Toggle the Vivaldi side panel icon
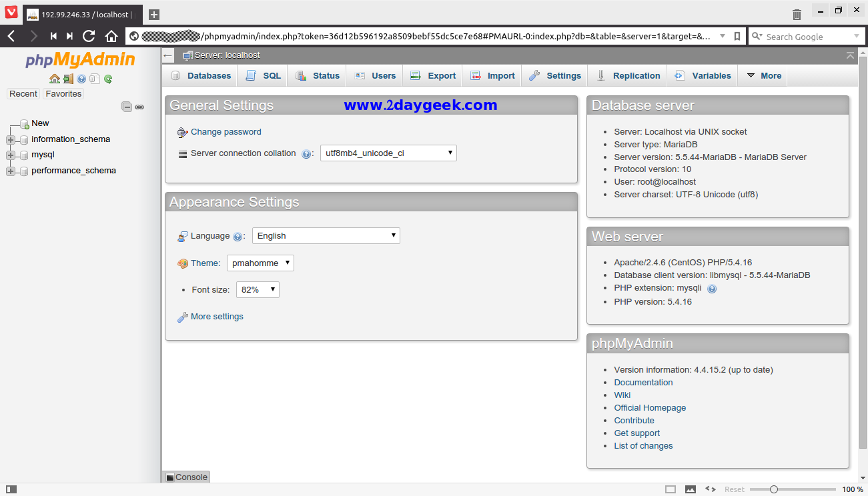The height and width of the screenshot is (496, 868). 11,489
